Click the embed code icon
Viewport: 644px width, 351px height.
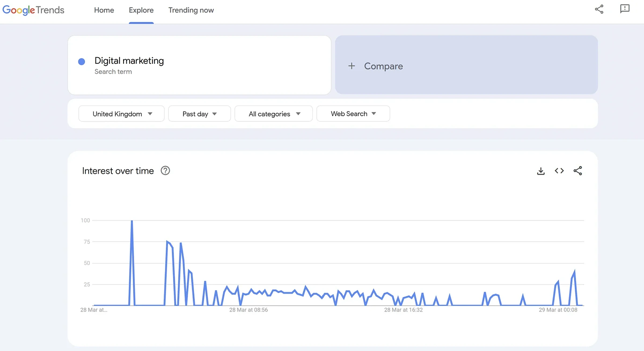click(559, 171)
